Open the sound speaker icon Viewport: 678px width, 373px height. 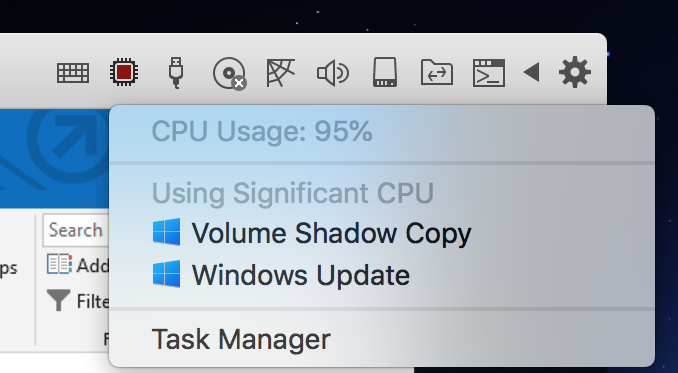pyautogui.click(x=333, y=73)
